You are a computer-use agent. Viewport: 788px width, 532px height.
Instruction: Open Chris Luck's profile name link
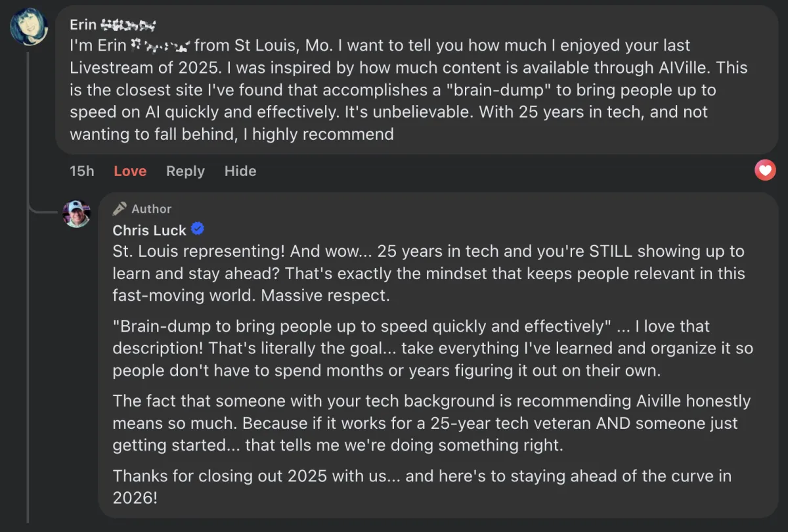(x=150, y=231)
